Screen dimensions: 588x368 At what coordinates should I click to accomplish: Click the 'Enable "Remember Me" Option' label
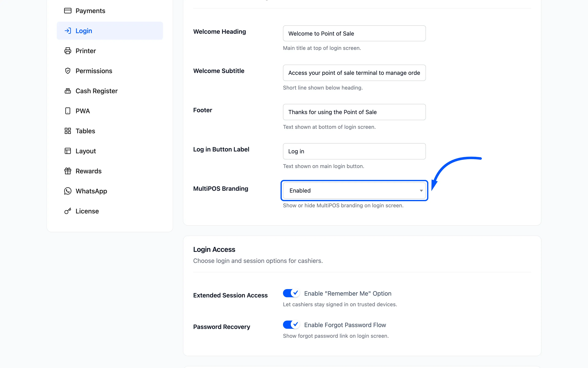coord(348,294)
